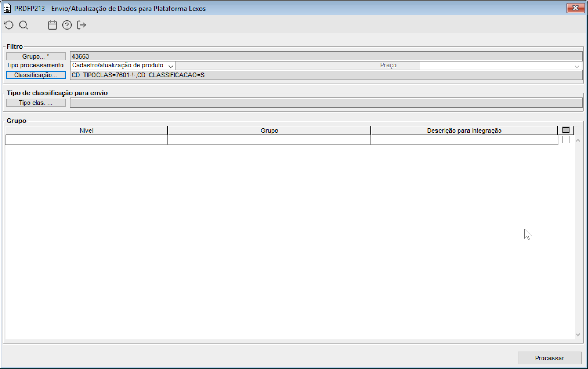Click the Nível column header
588x369 pixels.
tap(86, 131)
